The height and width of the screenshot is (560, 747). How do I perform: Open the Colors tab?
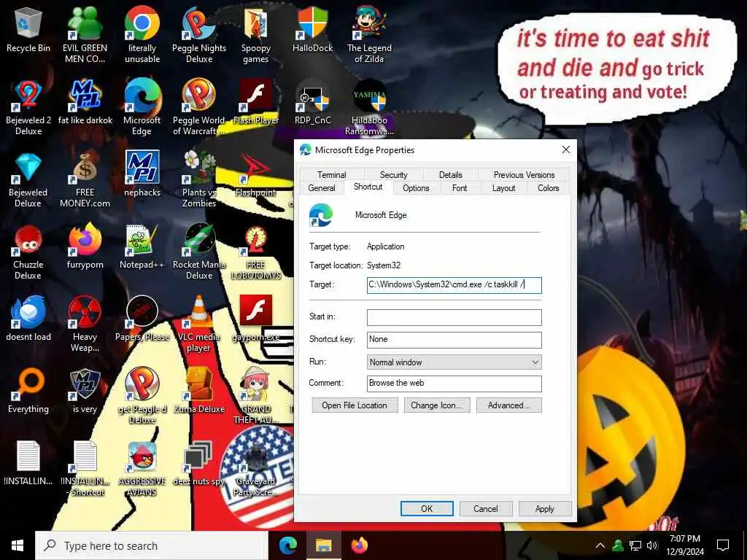(549, 188)
